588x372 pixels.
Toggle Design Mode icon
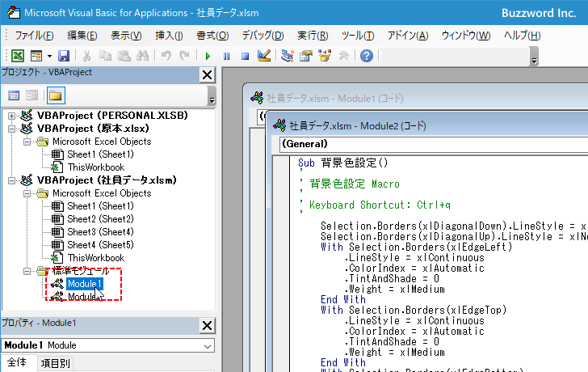pyautogui.click(x=264, y=56)
